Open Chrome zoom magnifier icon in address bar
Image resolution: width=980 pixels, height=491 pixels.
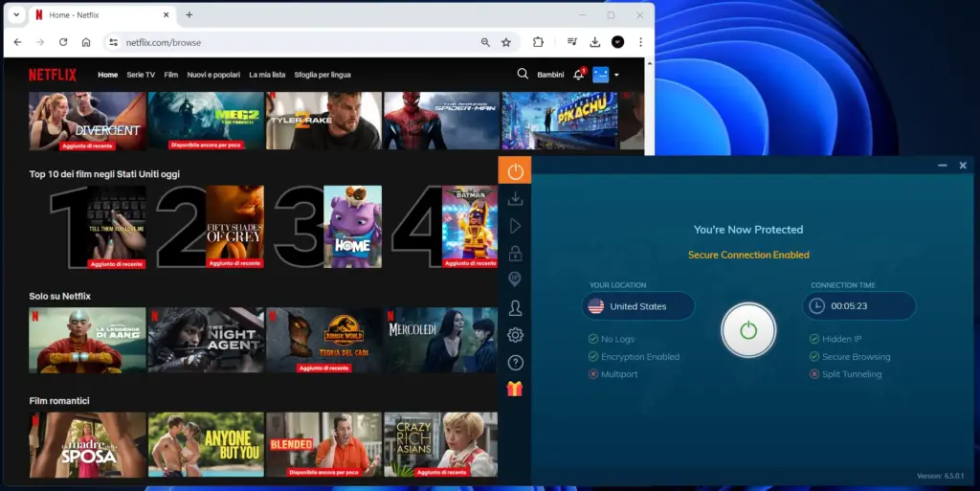coord(485,42)
